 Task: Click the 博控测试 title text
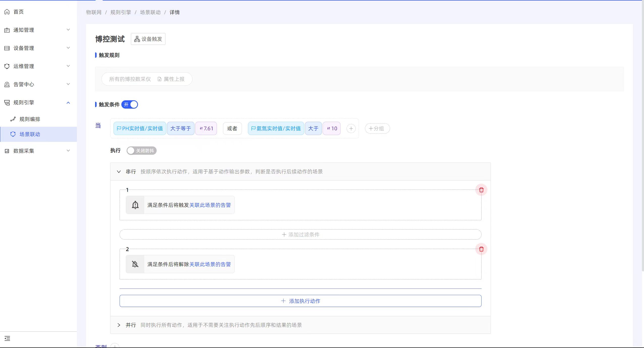tap(110, 39)
